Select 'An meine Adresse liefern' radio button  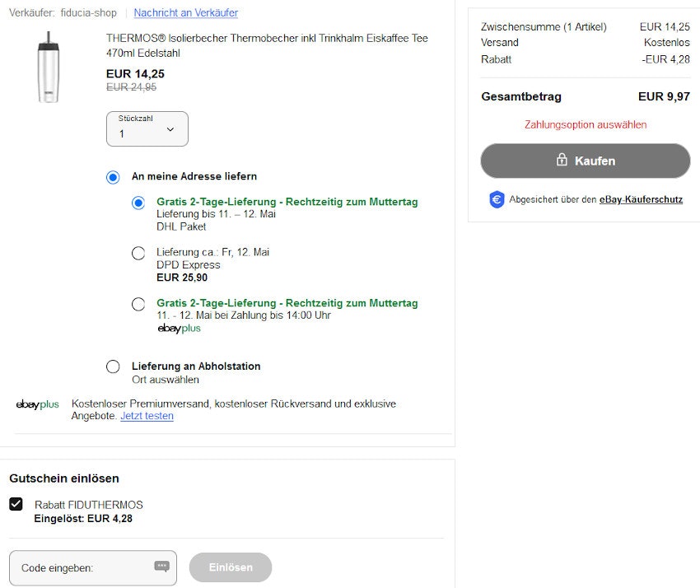click(x=113, y=177)
